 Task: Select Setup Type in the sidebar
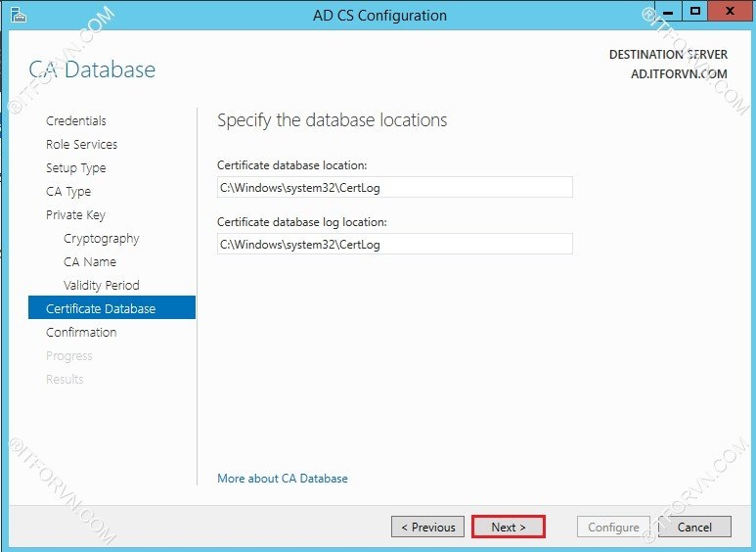click(x=75, y=168)
